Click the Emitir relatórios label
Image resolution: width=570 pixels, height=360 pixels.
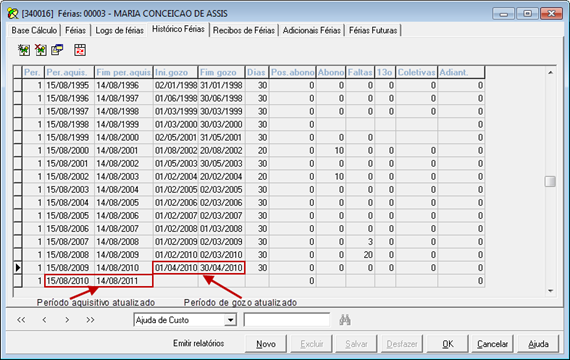tap(198, 343)
